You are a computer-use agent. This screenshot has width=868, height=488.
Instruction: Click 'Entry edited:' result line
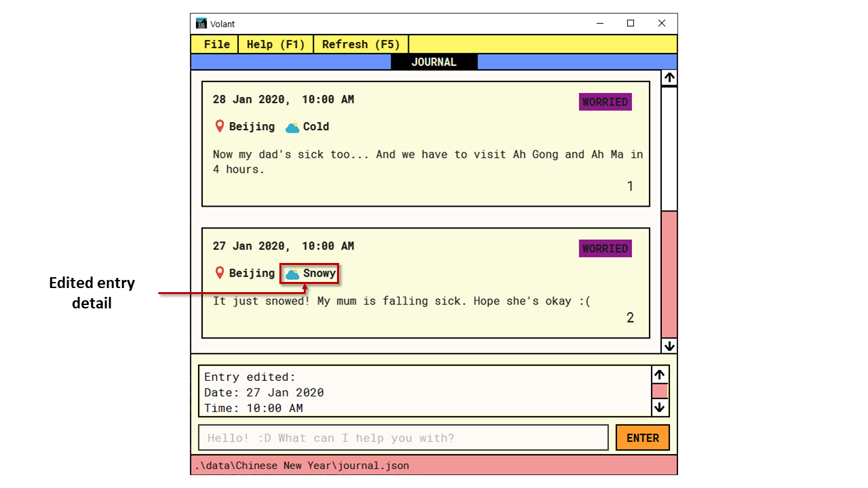click(x=250, y=377)
